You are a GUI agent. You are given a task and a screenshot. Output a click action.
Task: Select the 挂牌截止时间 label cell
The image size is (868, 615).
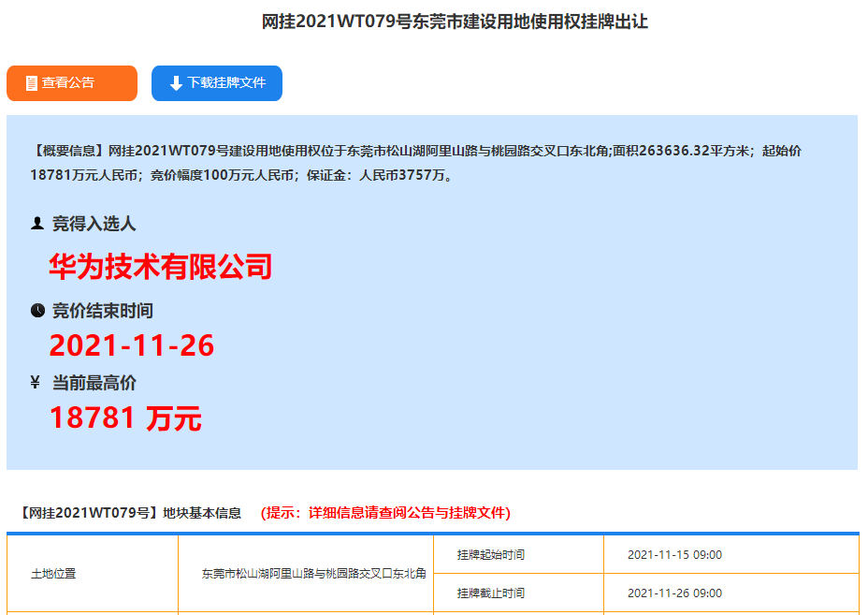[491, 593]
